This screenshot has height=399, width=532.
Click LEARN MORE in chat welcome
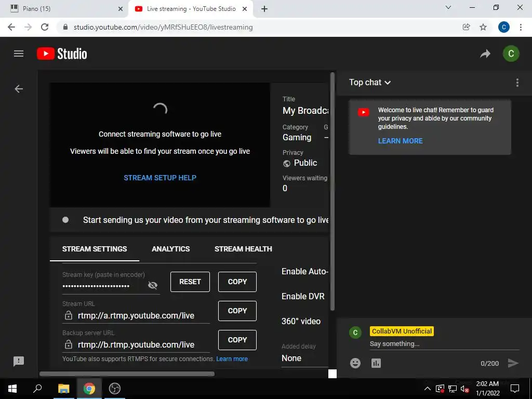(401, 141)
